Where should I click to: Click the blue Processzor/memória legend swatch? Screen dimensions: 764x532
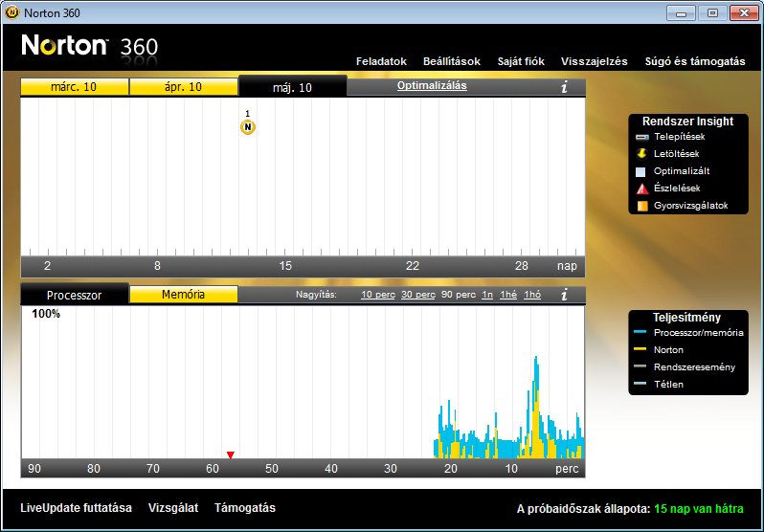[x=640, y=332]
